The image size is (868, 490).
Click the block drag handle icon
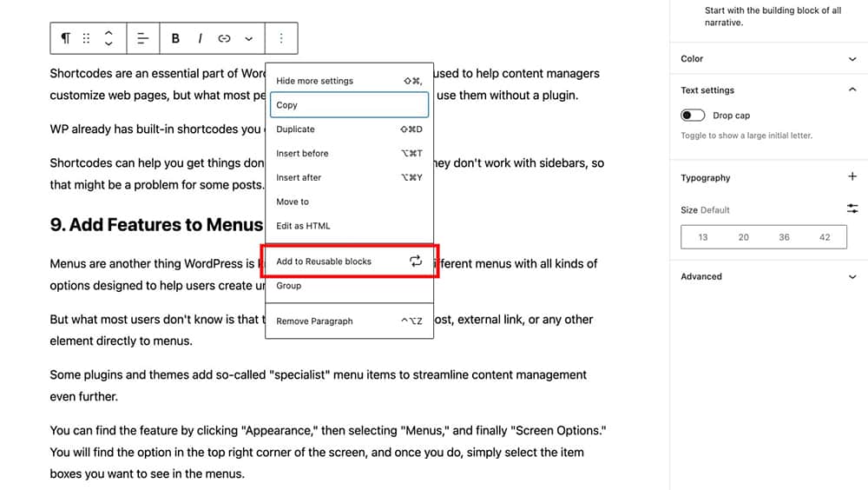[86, 38]
